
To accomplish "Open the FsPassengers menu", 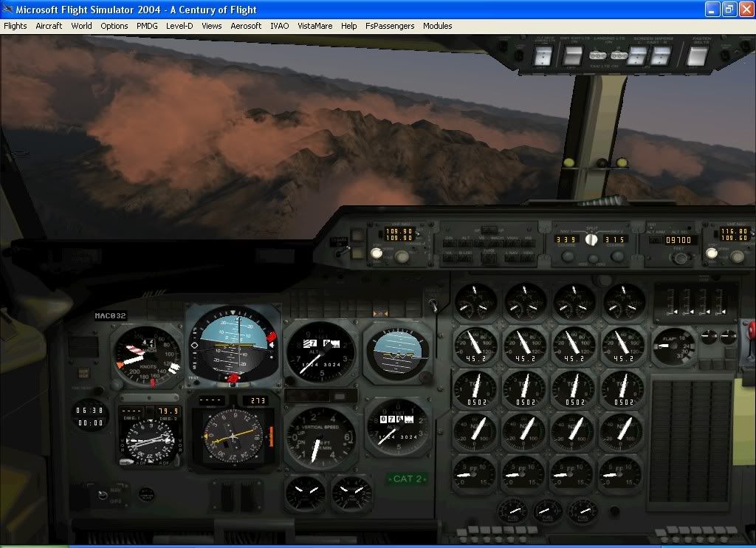I will (x=390, y=26).
